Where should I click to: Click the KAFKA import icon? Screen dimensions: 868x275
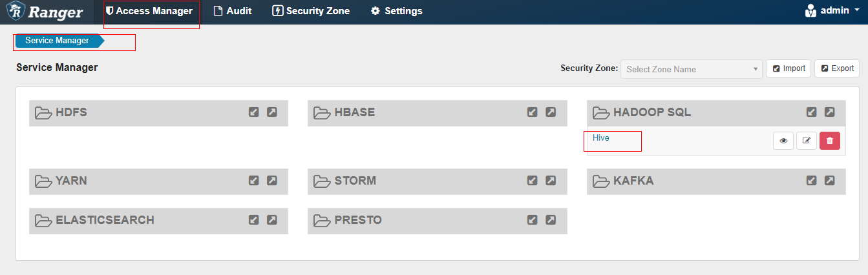click(x=812, y=181)
